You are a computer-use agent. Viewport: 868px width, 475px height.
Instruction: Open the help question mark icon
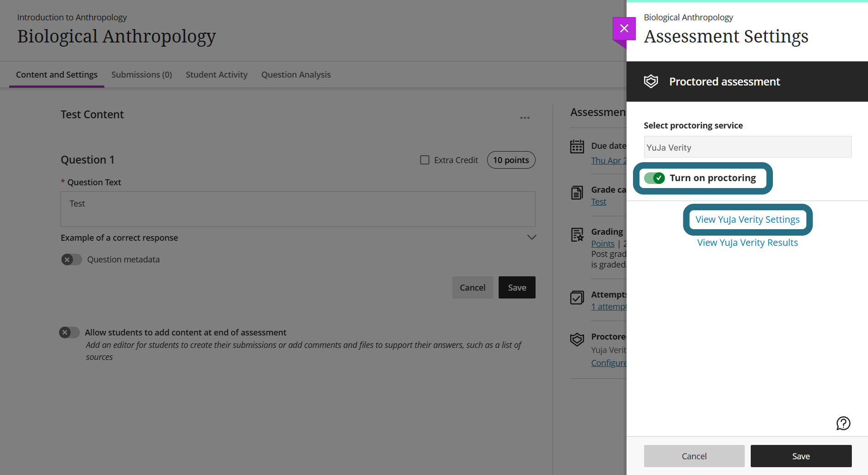click(x=843, y=423)
